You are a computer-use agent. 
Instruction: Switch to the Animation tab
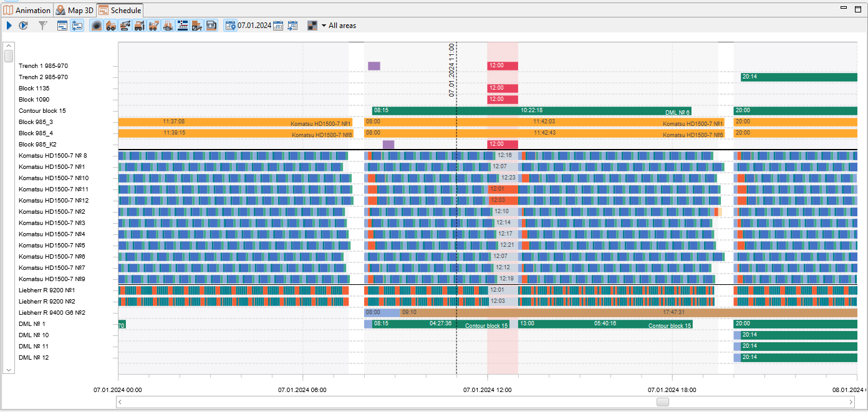pyautogui.click(x=27, y=10)
